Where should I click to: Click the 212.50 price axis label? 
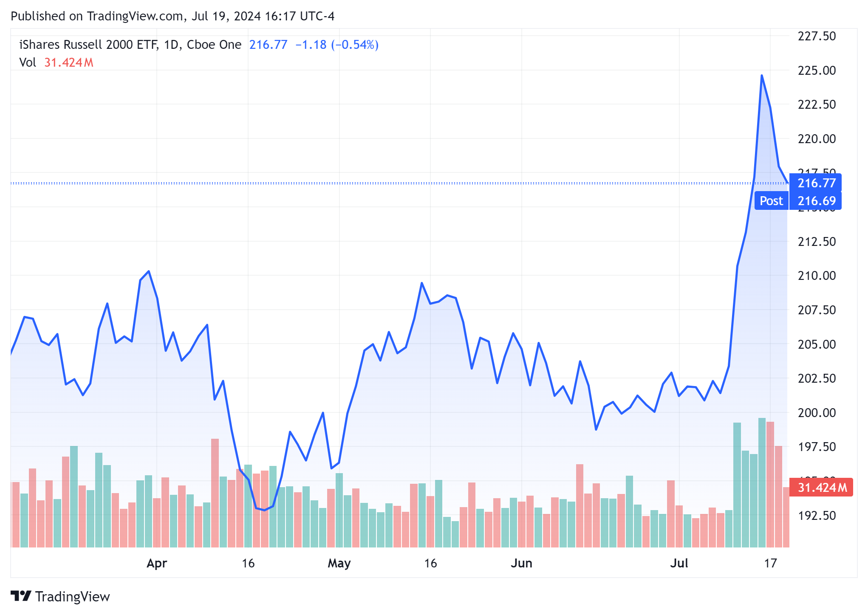(817, 242)
